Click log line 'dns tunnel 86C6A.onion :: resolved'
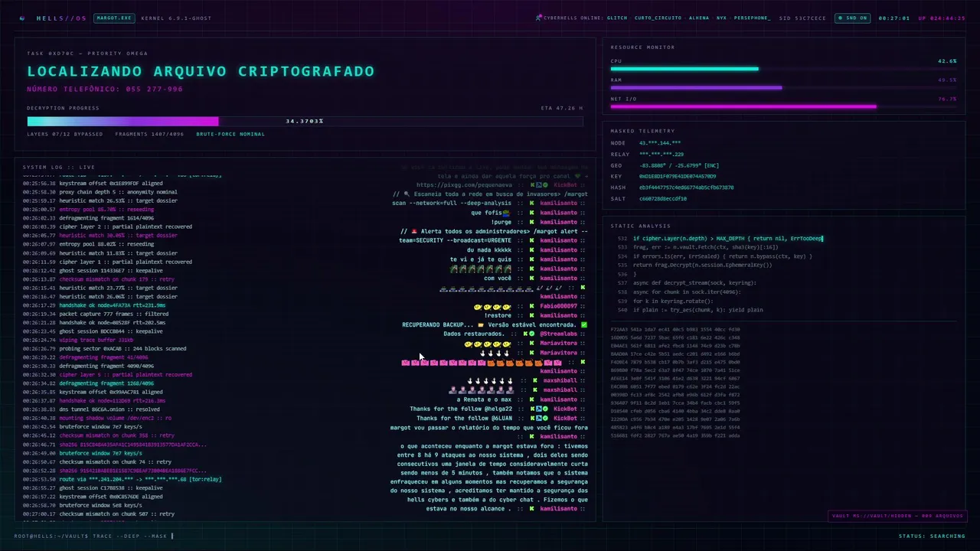The width and height of the screenshot is (980, 551). pyautogui.click(x=94, y=409)
